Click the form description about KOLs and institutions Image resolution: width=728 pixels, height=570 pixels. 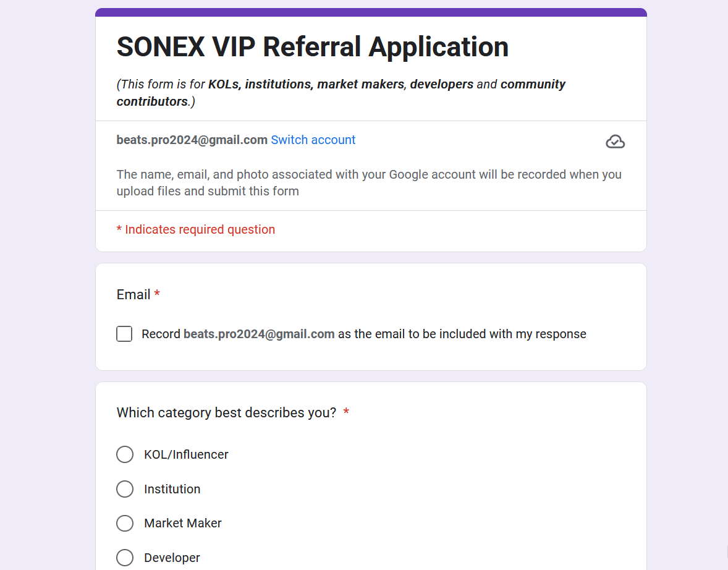pyautogui.click(x=341, y=93)
